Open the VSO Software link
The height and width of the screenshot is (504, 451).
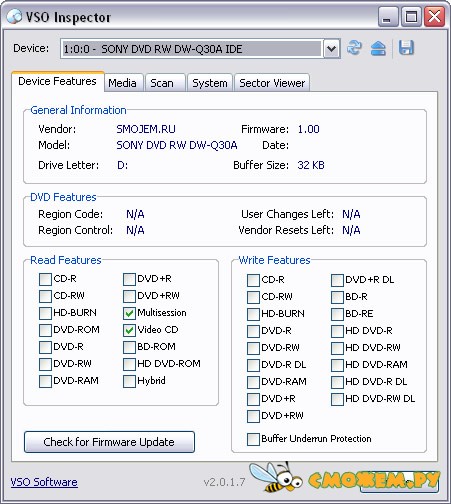point(44,482)
